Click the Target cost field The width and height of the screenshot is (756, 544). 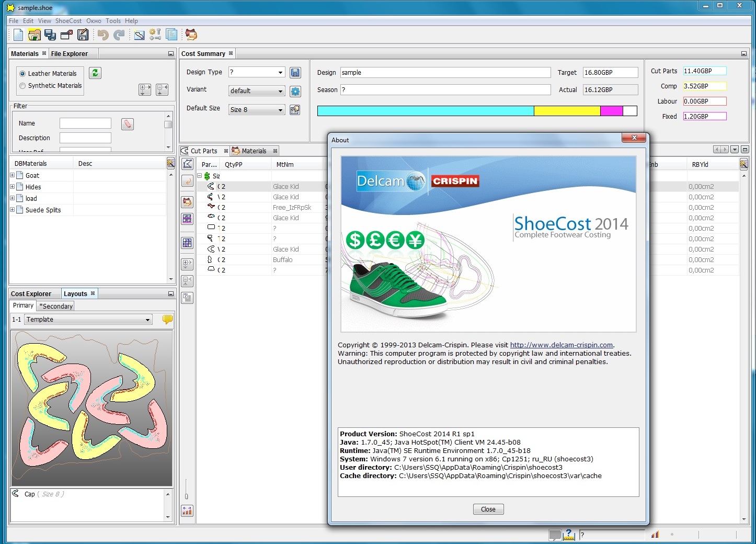pyautogui.click(x=611, y=73)
